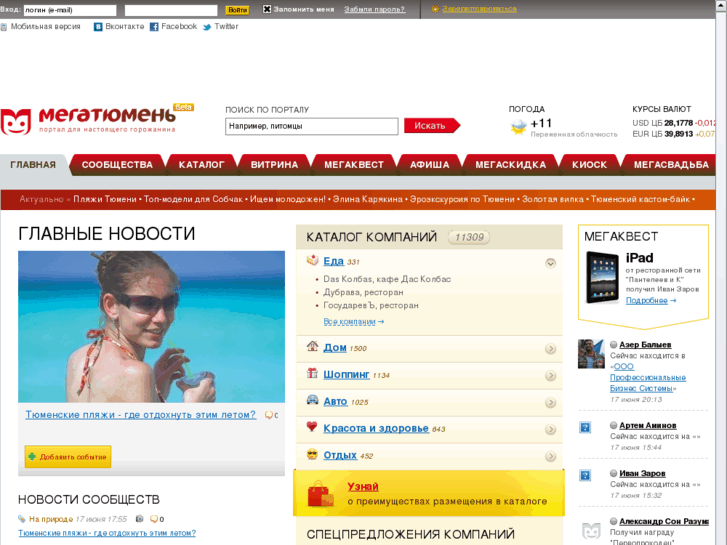Toggle the Запомнить меня checkbox
727x545 pixels.
[x=267, y=9]
